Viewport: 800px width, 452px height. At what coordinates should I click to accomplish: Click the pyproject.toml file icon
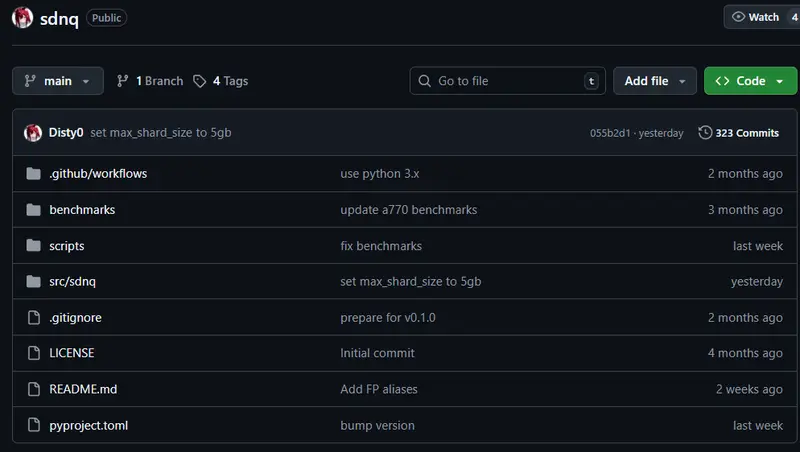[x=33, y=425]
